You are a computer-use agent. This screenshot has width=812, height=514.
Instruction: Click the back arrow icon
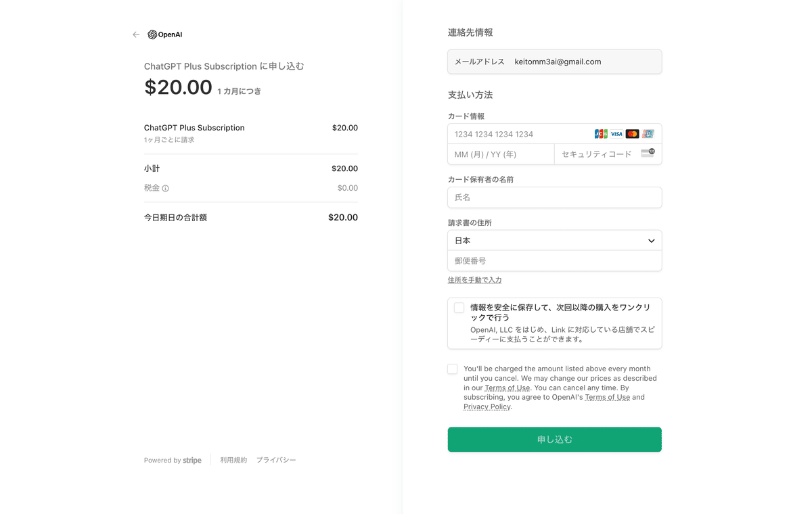click(136, 34)
